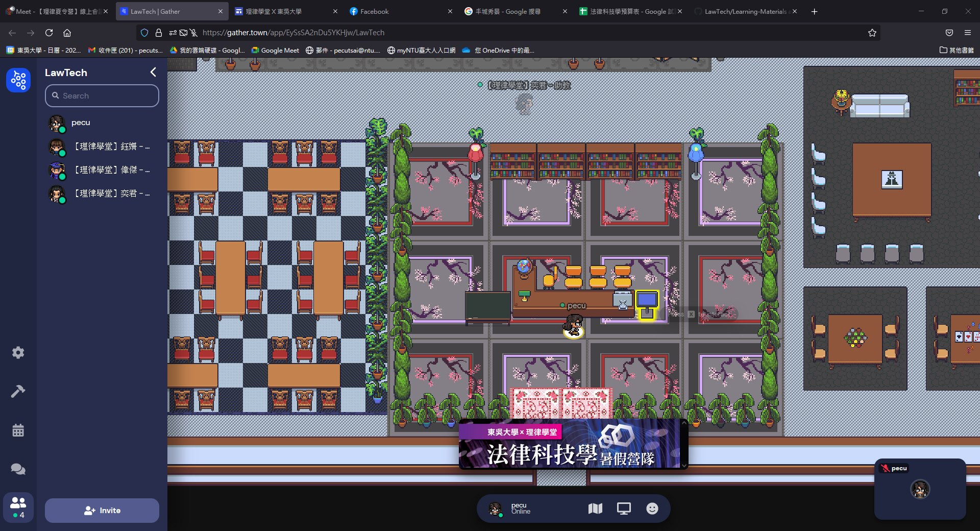Collapse the LawTech side panel
980x531 pixels.
(153, 73)
